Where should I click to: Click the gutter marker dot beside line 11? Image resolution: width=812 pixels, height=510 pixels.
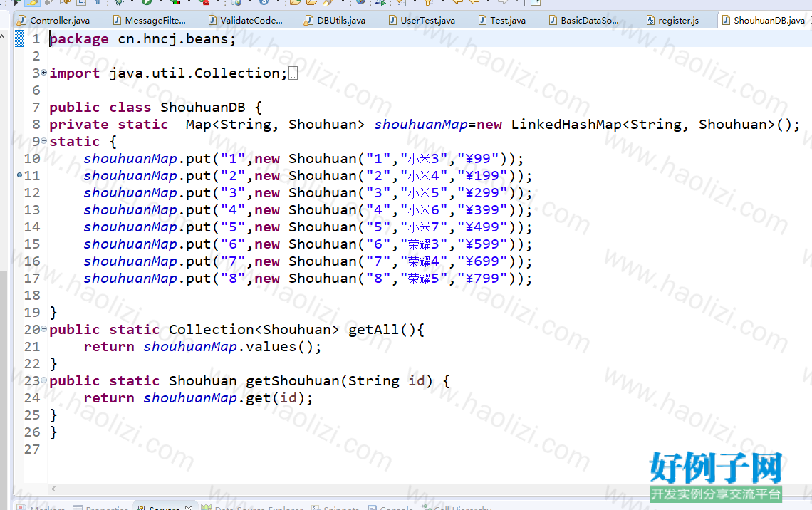(x=19, y=175)
